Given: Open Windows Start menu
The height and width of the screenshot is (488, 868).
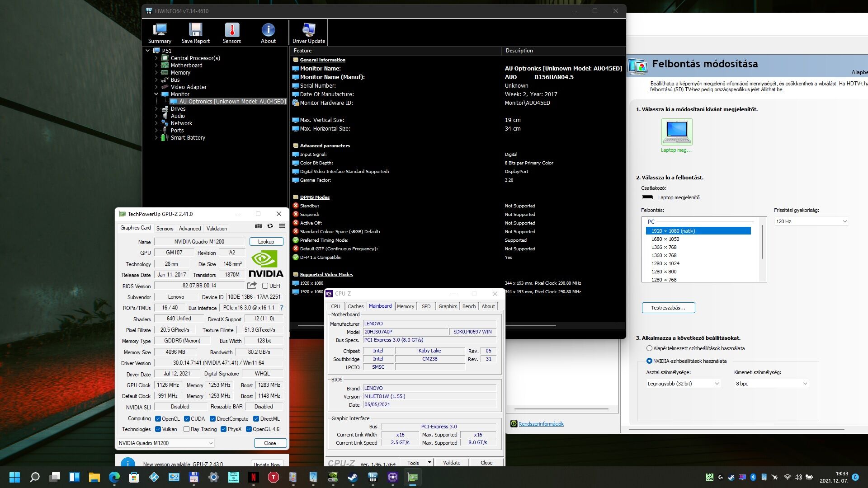Looking at the screenshot, I should (x=14, y=477).
